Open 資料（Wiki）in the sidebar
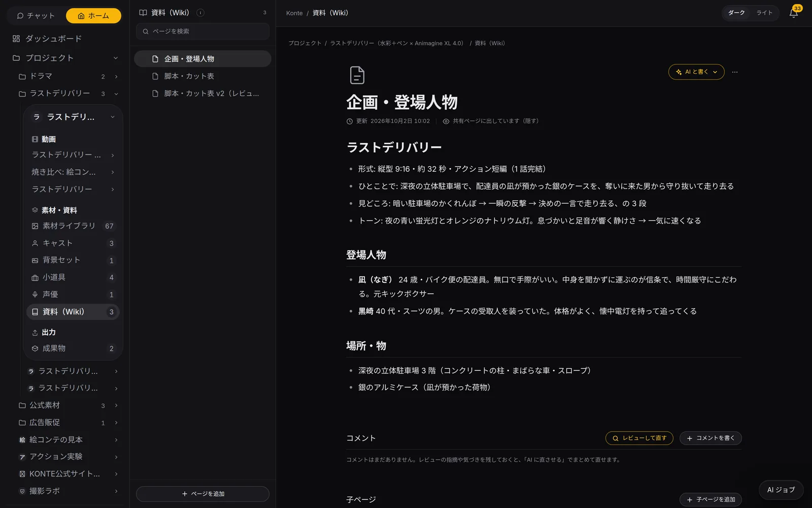 coord(73,312)
